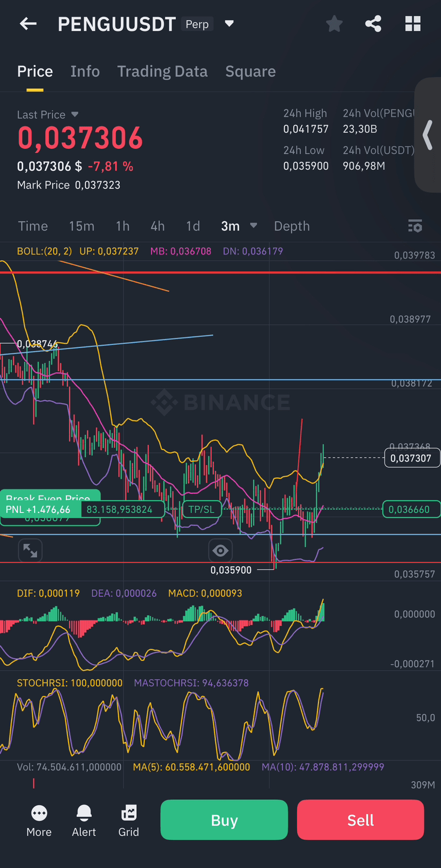Tap the 23,30B PENGU volume value
Image resolution: width=441 pixels, height=868 pixels.
(x=360, y=129)
